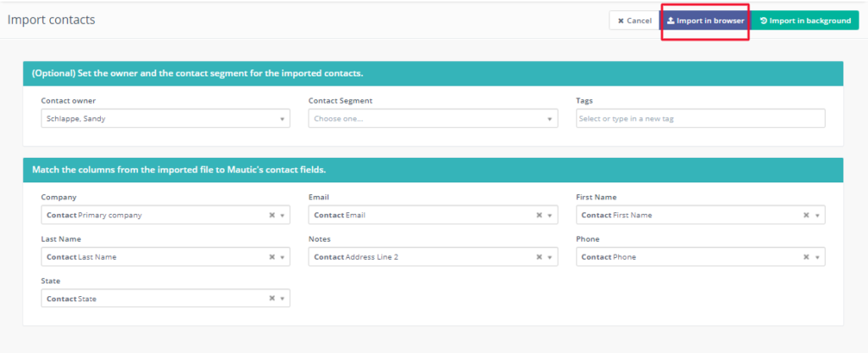Click the Import in background button

[805, 20]
